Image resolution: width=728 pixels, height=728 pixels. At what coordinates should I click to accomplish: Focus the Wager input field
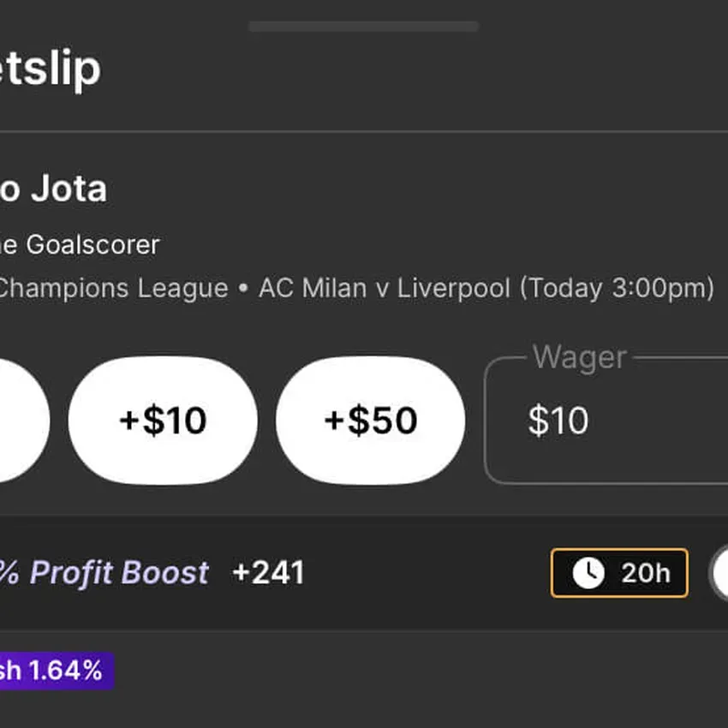click(606, 421)
